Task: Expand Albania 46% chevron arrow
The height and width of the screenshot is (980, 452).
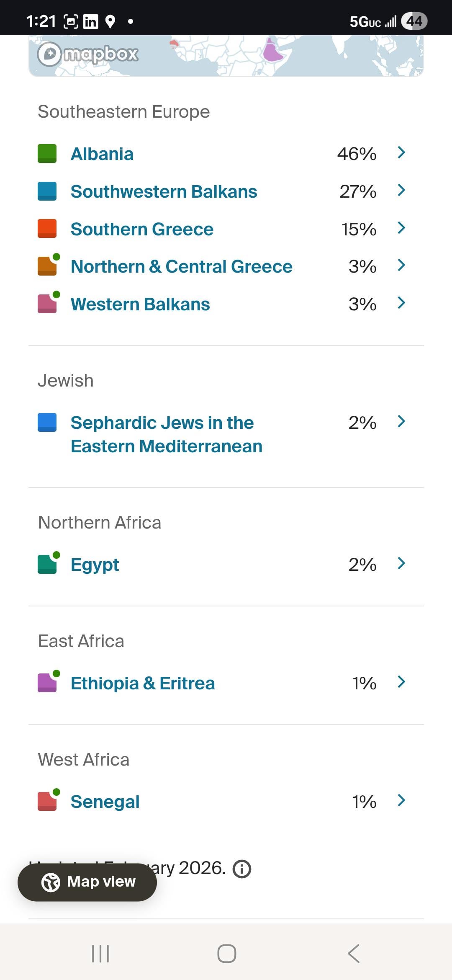Action: pyautogui.click(x=401, y=153)
